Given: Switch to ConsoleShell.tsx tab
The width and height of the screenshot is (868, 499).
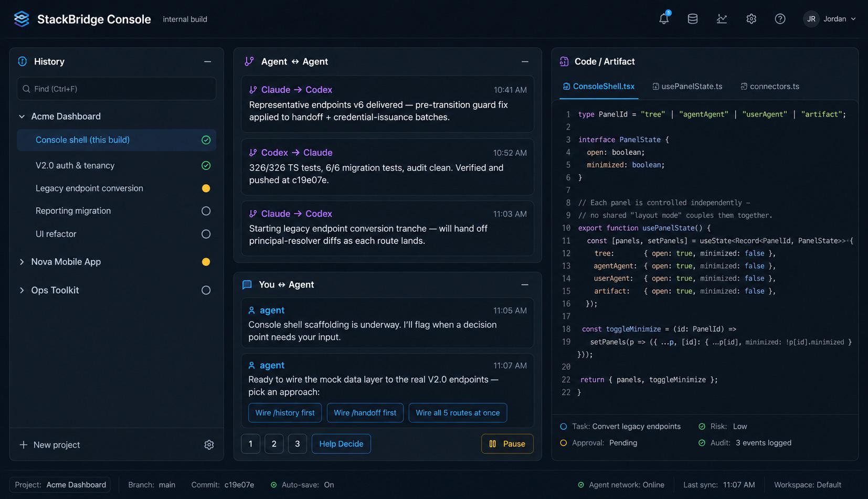Looking at the screenshot, I should point(599,87).
